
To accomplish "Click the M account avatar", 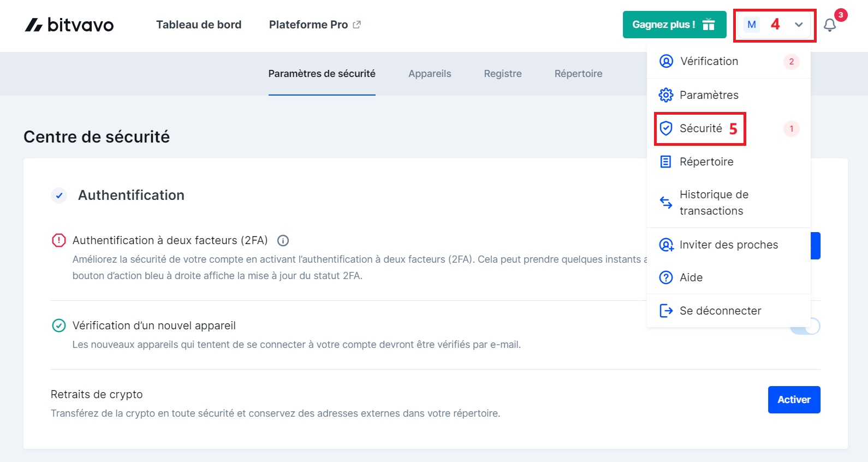I will click(752, 25).
